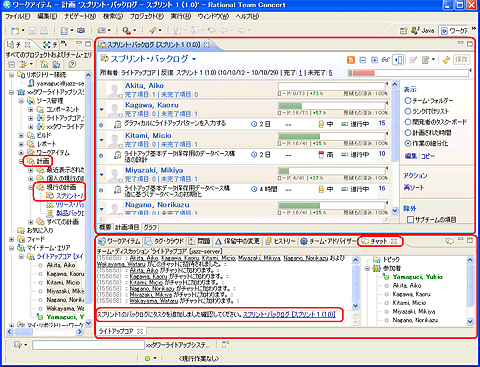Click the New wizard toolbar icon
The height and width of the screenshot is (367, 480).
tap(15, 31)
